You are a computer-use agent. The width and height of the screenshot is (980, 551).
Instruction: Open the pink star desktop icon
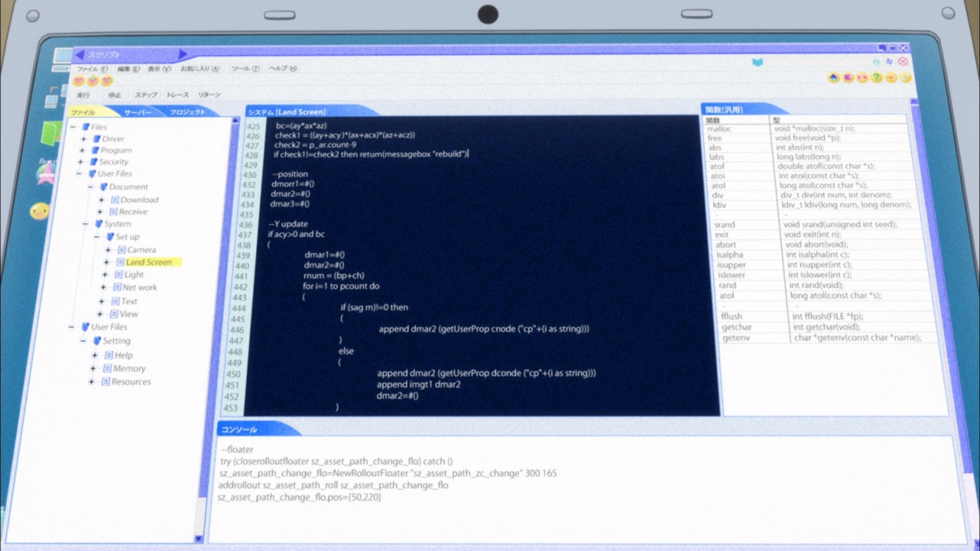46,172
